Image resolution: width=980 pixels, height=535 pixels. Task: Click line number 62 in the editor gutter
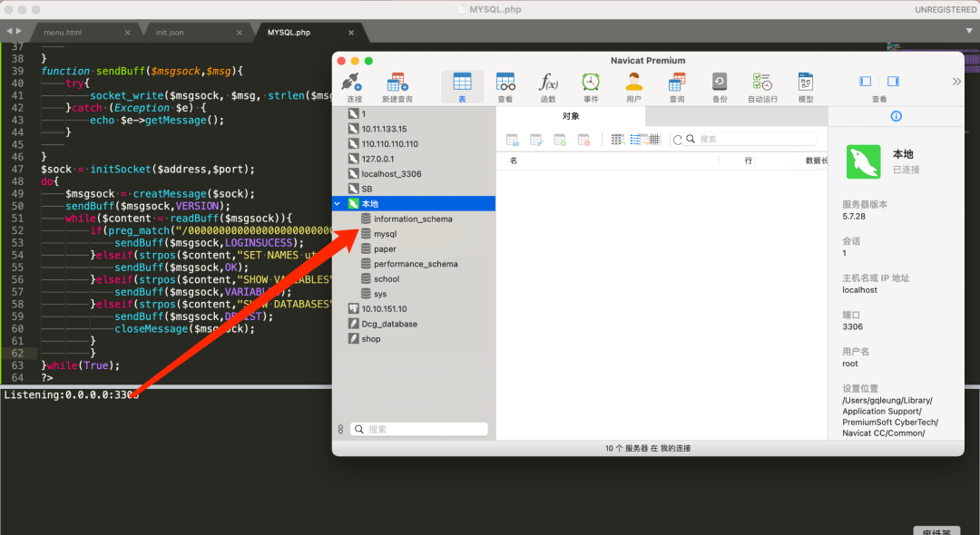17,354
